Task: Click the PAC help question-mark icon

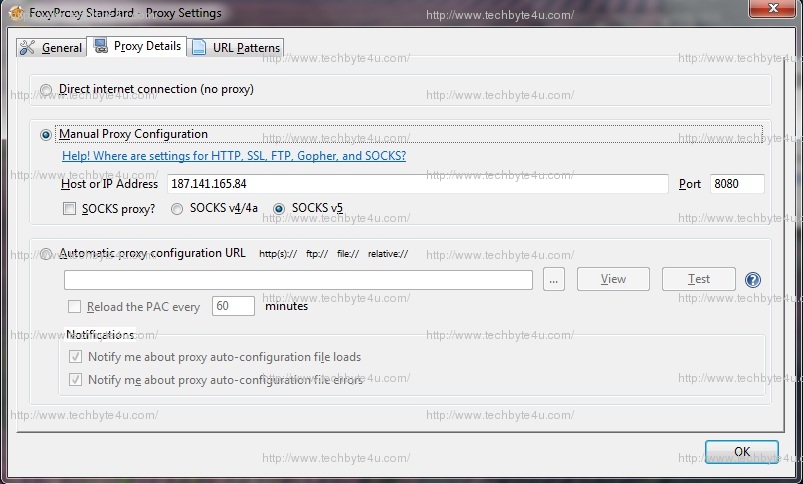Action: coord(752,280)
